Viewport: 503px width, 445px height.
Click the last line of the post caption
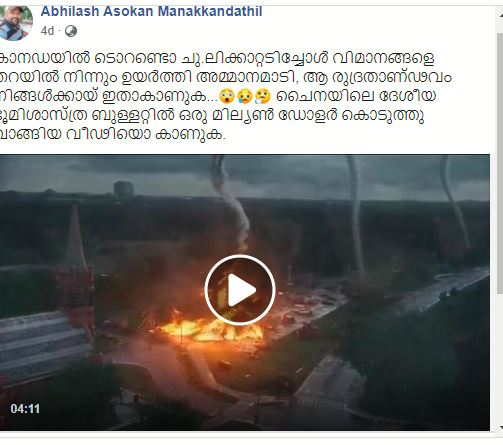pos(113,134)
